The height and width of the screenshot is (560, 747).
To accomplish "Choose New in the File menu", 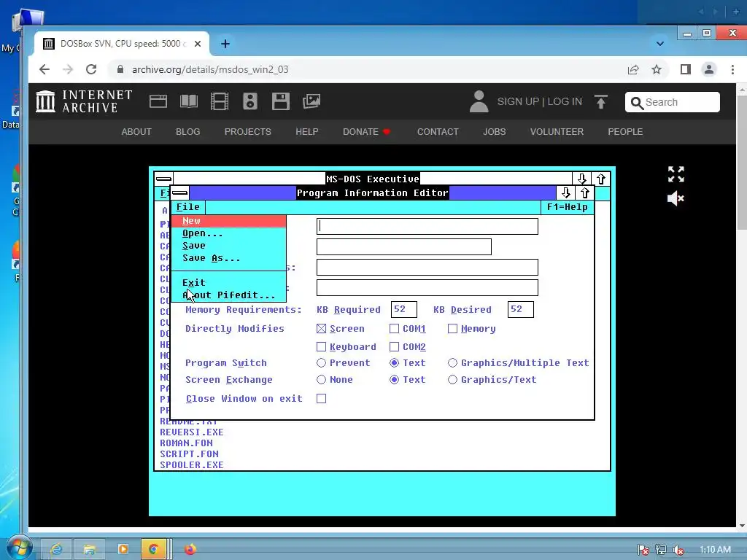I will click(x=228, y=221).
